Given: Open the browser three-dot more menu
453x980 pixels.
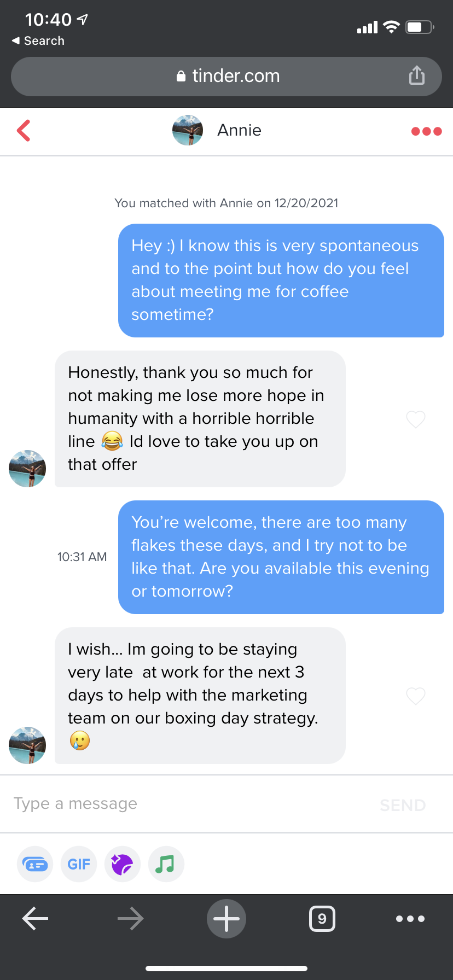Looking at the screenshot, I should (410, 919).
